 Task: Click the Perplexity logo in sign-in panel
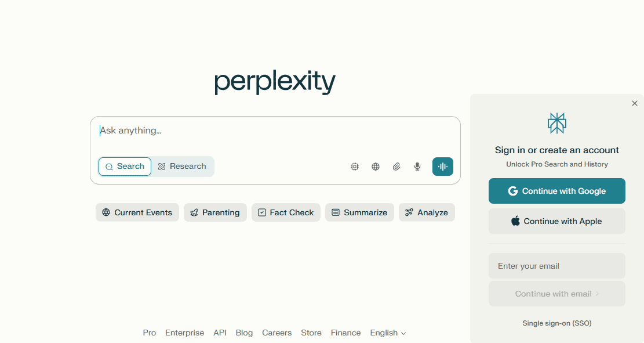(x=557, y=123)
